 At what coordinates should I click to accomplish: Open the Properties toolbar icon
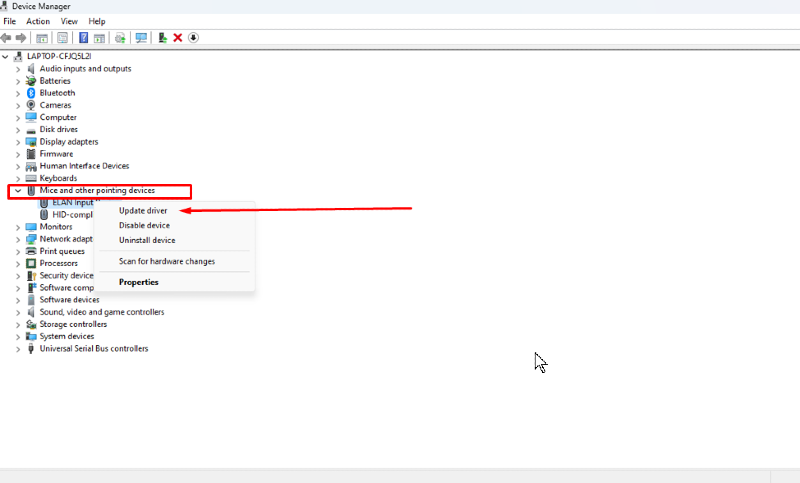pyautogui.click(x=62, y=38)
